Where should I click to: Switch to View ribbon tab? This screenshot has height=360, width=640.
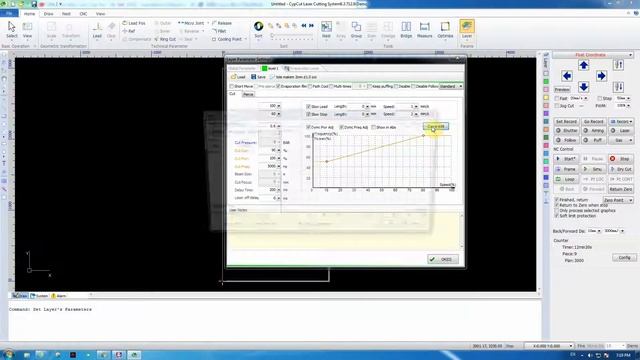pos(100,13)
